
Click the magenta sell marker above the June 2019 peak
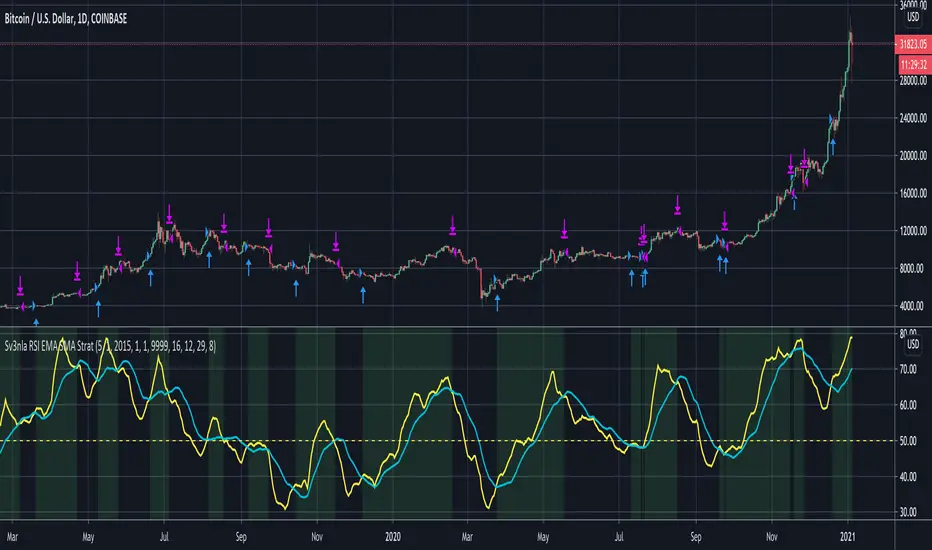[x=170, y=213]
